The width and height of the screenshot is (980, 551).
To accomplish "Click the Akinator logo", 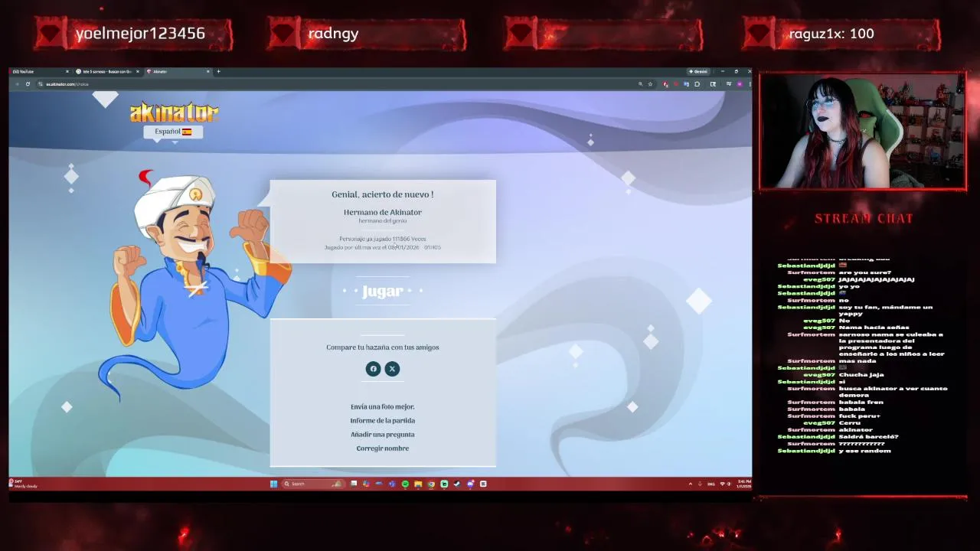I will [x=174, y=112].
